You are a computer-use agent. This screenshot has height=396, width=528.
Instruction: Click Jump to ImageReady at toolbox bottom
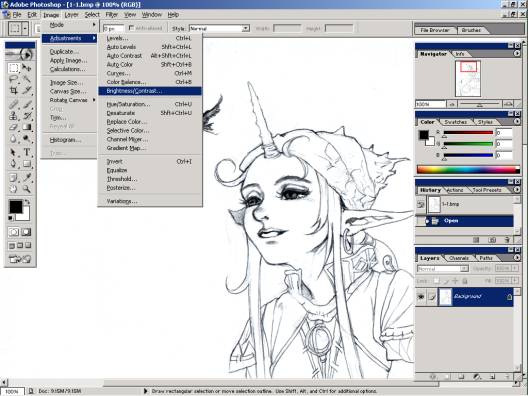[20, 259]
